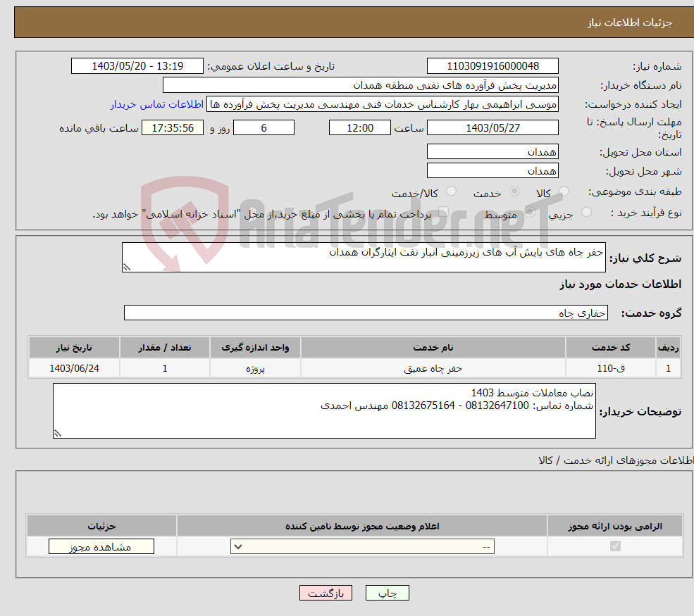This screenshot has height=616, width=694.
Task: Click unit cell پروژه
Action: (255, 368)
